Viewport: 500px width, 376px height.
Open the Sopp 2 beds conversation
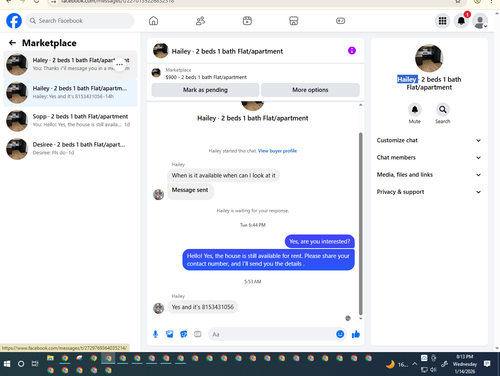[70, 120]
